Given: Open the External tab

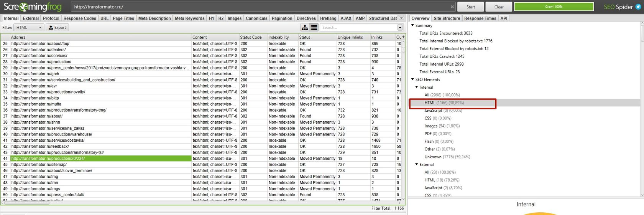Looking at the screenshot, I should [31, 18].
